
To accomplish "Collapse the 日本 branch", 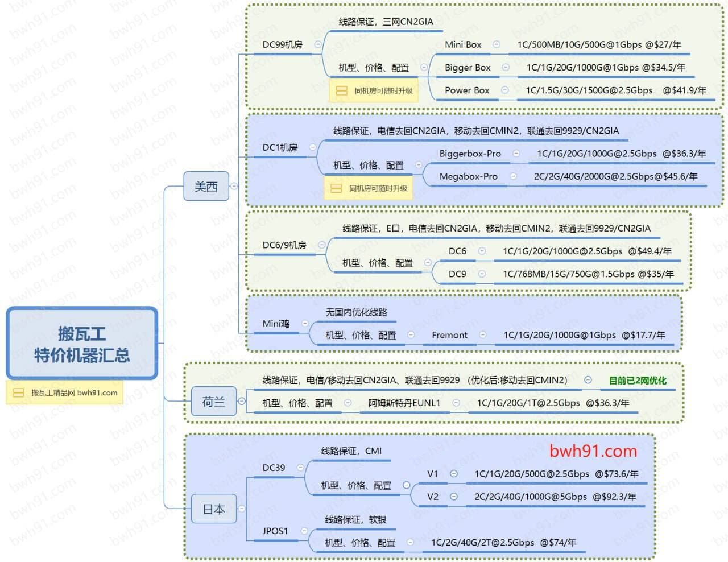I will pos(242,509).
